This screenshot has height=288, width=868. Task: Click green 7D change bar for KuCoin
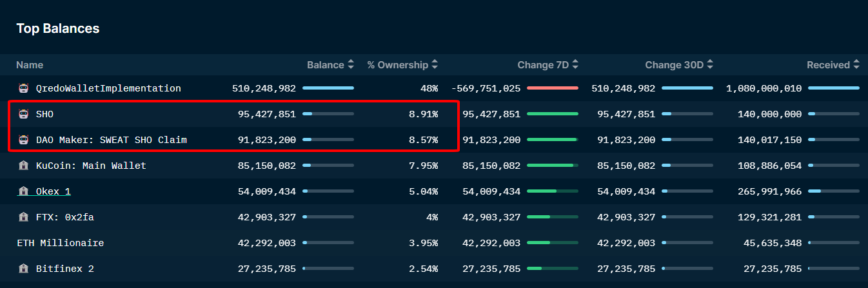point(553,165)
